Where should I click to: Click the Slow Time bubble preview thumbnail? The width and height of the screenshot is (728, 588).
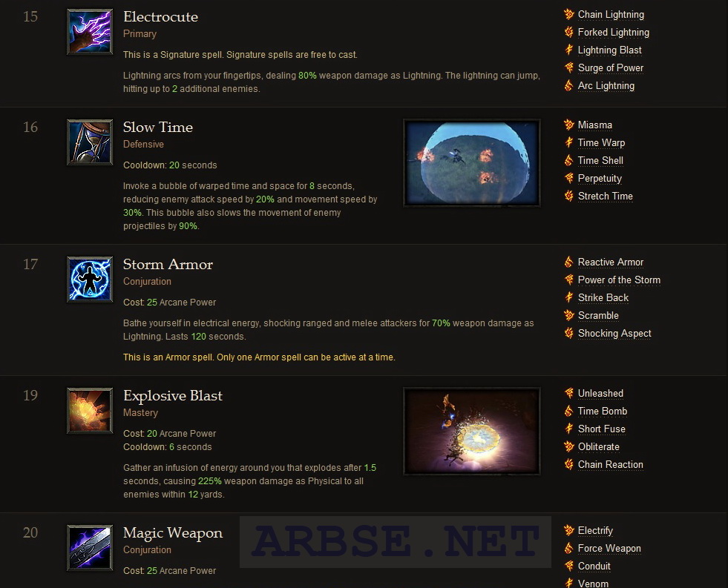pos(472,163)
